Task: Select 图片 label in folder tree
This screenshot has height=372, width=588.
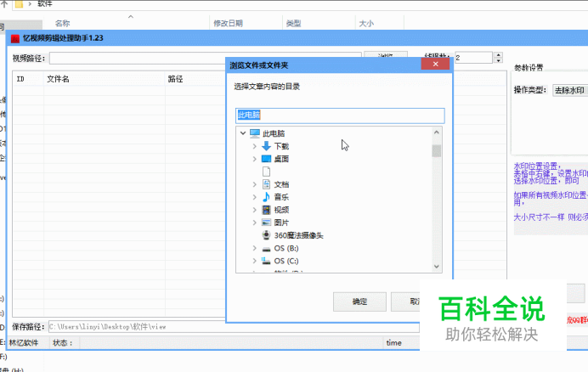Action: [x=281, y=223]
